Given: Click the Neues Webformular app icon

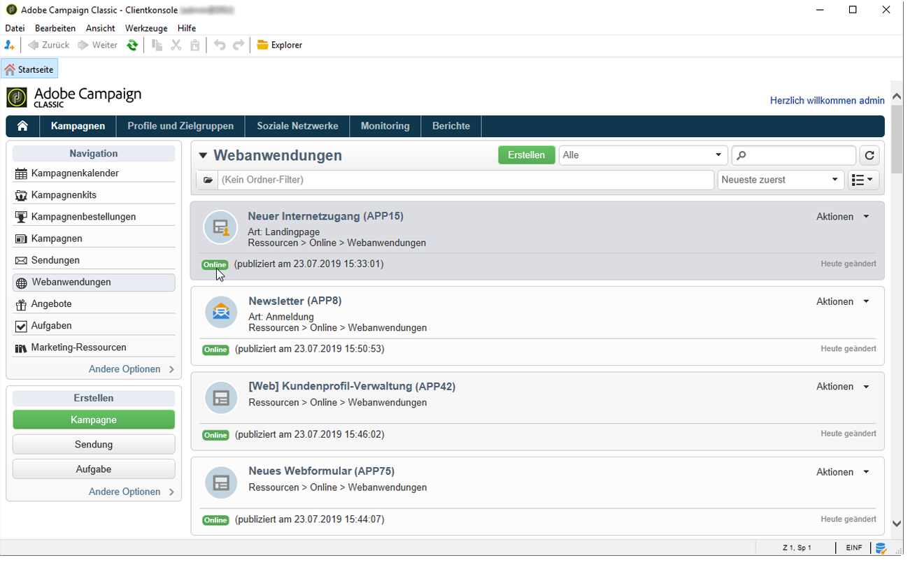Looking at the screenshot, I should [x=222, y=483].
